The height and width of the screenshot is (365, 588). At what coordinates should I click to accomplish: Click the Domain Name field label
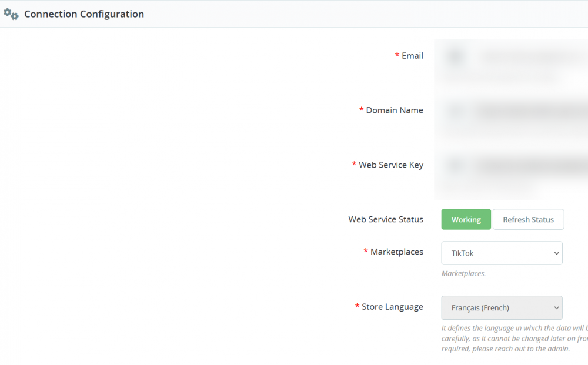[394, 110]
